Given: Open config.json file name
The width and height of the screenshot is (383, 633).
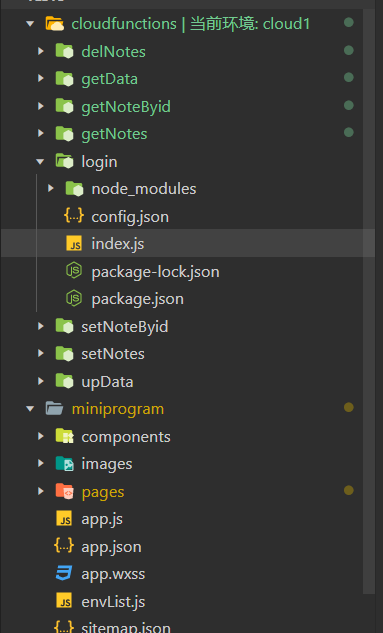Looking at the screenshot, I should click(130, 217).
